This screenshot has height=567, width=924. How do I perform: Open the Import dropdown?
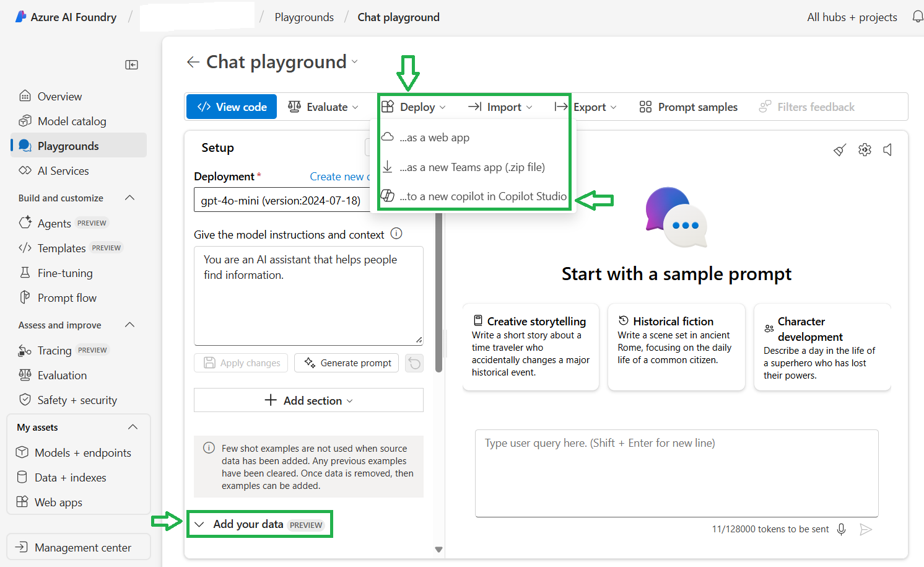pyautogui.click(x=500, y=107)
